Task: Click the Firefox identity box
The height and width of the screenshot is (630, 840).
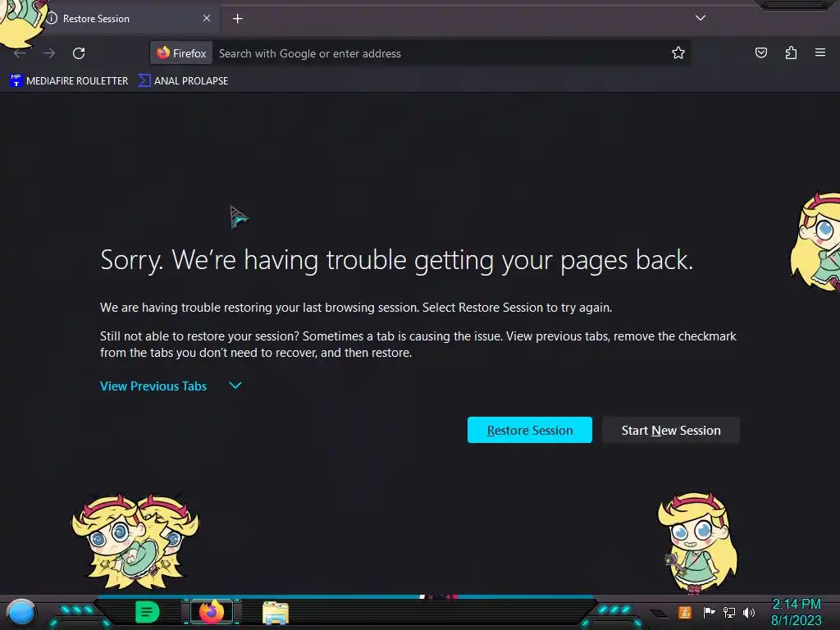Action: [x=181, y=53]
